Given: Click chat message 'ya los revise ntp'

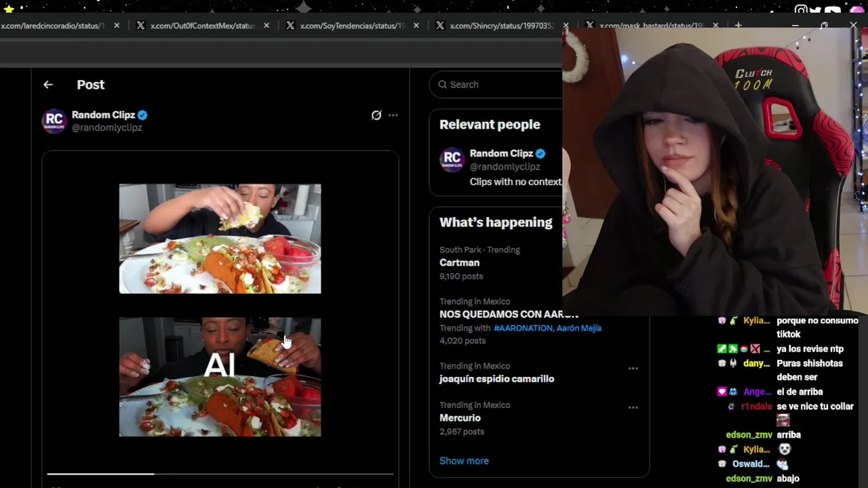Looking at the screenshot, I should point(810,349).
